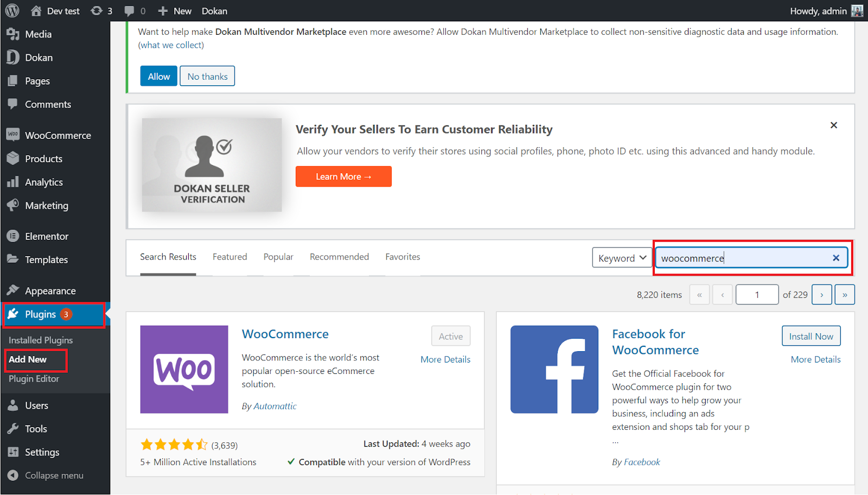Click the Media sidebar icon

click(13, 34)
